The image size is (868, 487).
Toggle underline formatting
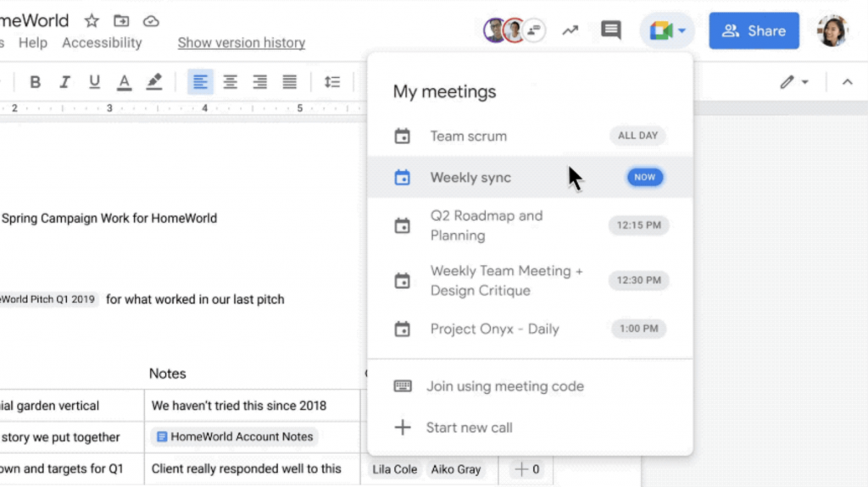pos(94,82)
